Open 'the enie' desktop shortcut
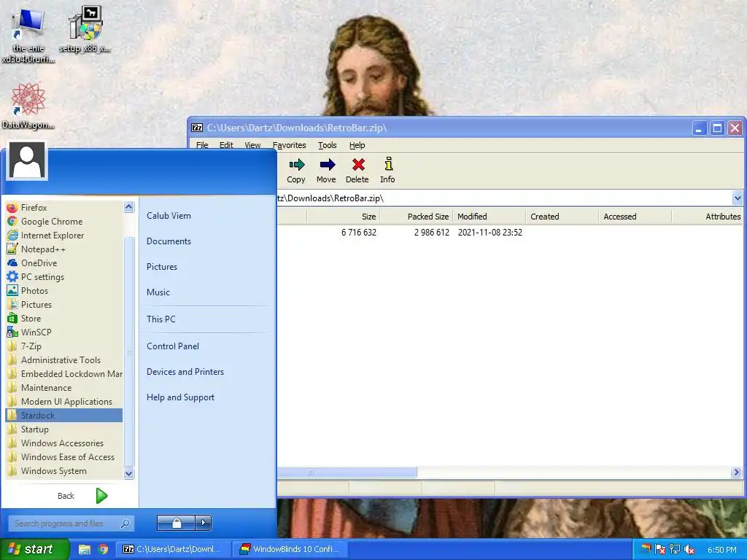 [x=28, y=35]
